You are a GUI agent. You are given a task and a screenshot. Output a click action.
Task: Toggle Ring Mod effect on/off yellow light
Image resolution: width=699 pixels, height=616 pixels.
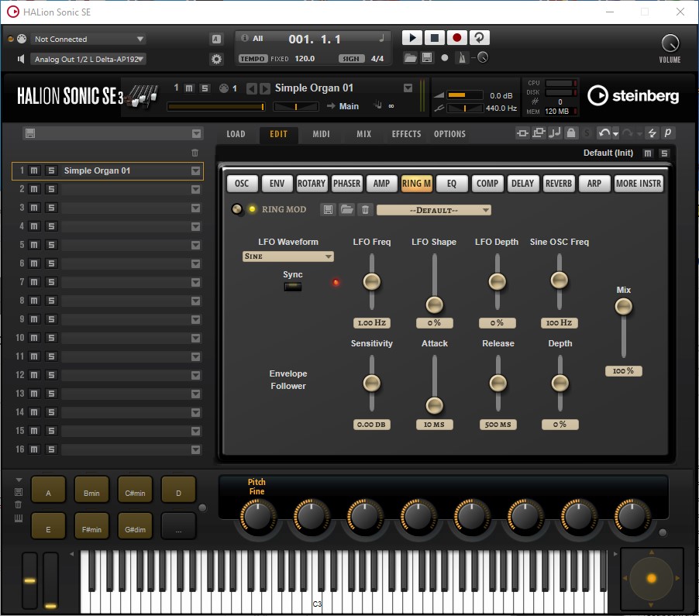[253, 209]
